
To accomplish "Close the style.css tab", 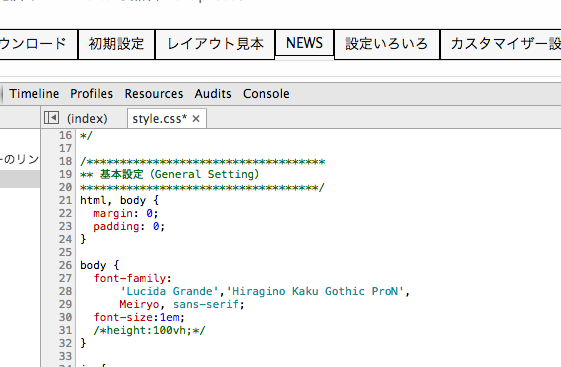I will point(196,118).
